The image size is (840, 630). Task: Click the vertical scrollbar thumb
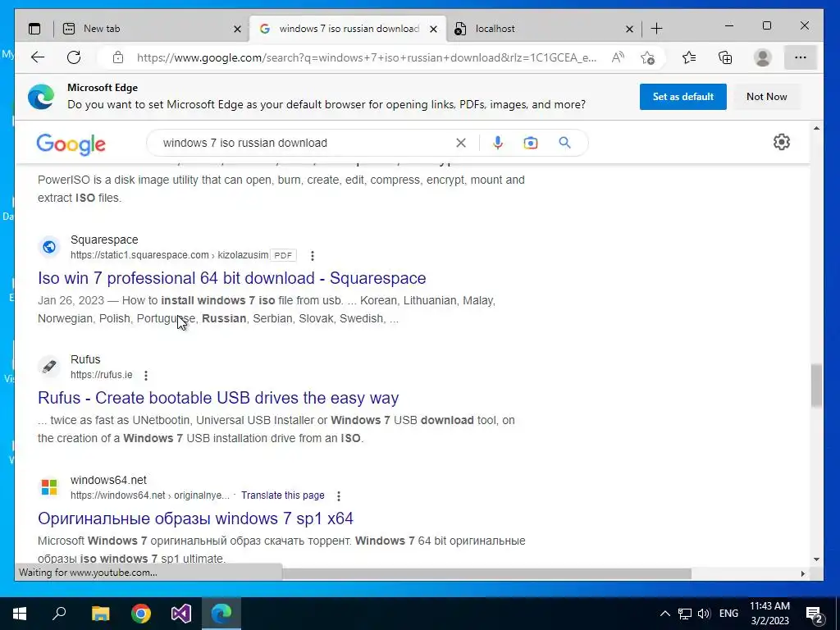[816, 386]
